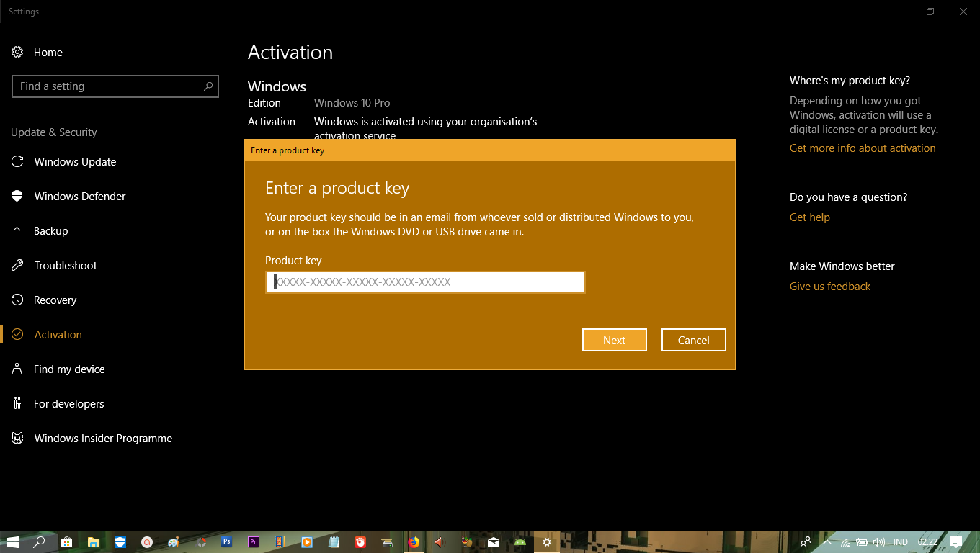This screenshot has width=980, height=553.
Task: Click the search magnifier in Find a setting
Action: pos(208,86)
